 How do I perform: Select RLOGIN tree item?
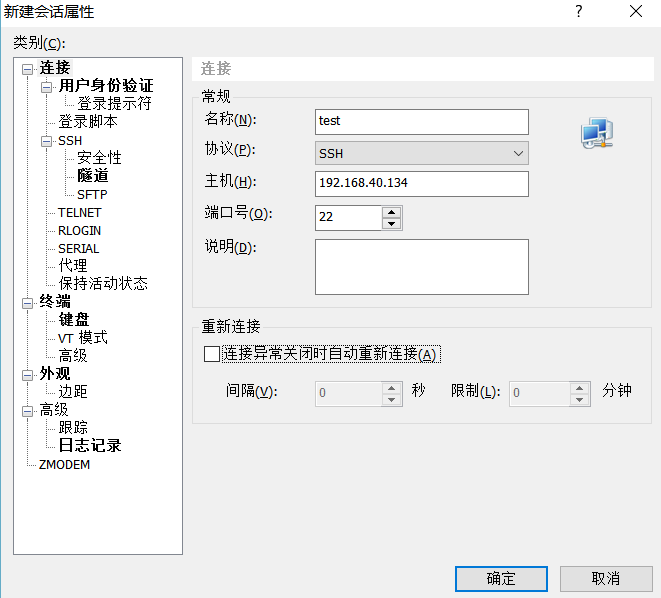point(80,231)
